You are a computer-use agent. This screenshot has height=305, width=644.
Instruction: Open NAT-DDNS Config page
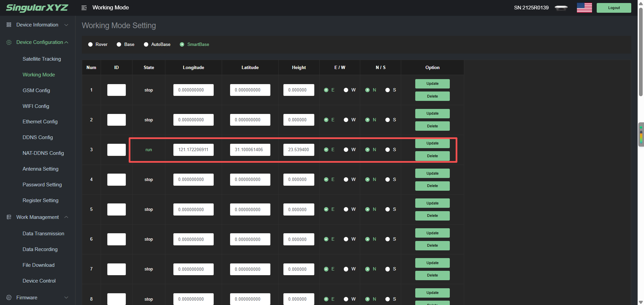[x=43, y=153]
